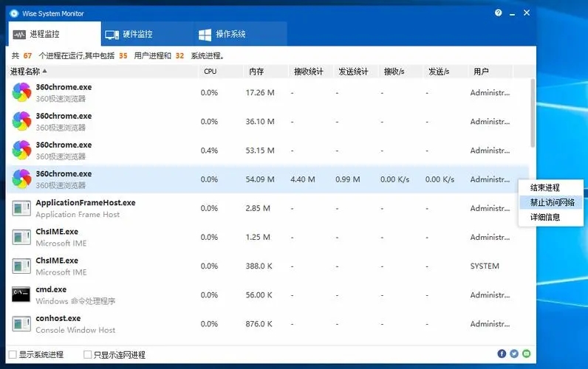Choose 结束进程 from the context menu
Viewport: 588px width, 369px height.
[545, 188]
